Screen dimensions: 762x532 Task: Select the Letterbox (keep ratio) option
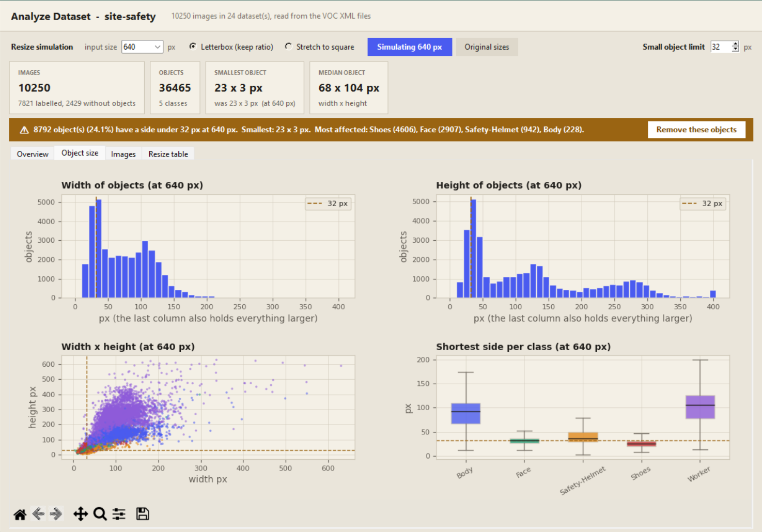(231, 47)
